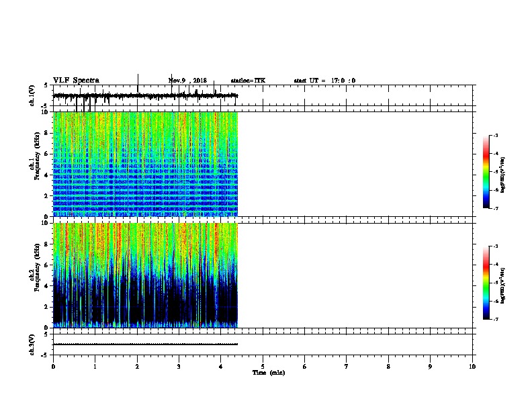Select the "Nov.9 , 2018" date label
Image resolution: width=532 pixels, height=411 pixels.
pos(187,81)
